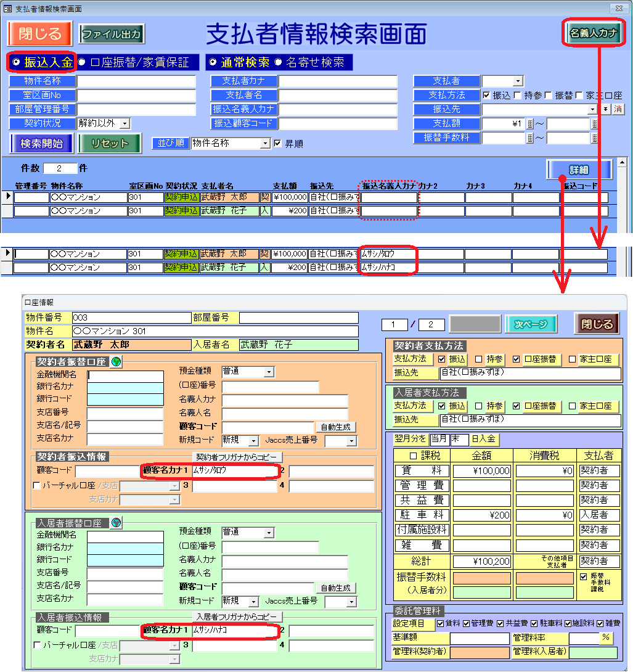Click the 契約者フリガナからコピー button
Image resolution: width=633 pixels, height=672 pixels.
237,457
